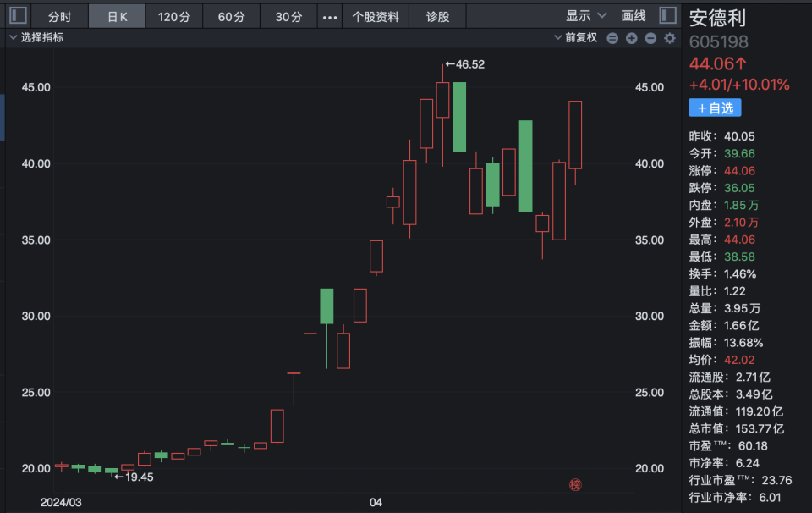Viewport: 812px width, 513px height.
Task: Click the equals-sign chart icon
Action: coord(612,38)
